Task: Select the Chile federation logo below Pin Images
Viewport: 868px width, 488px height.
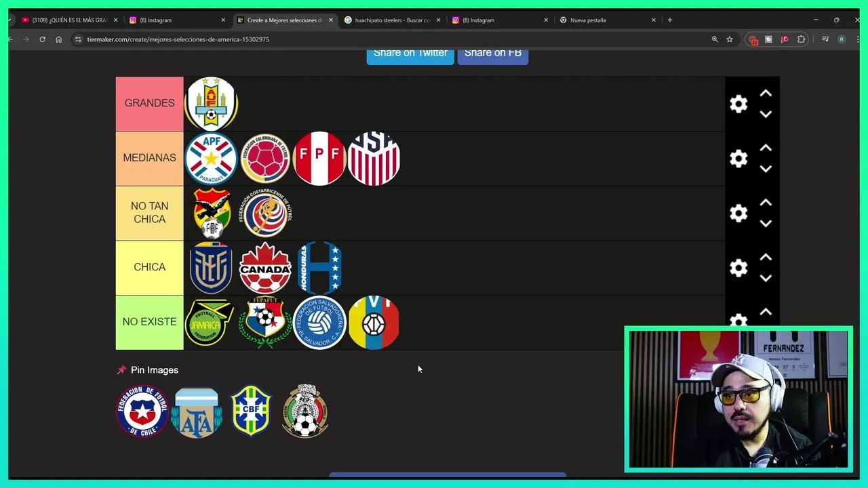Action: 142,411
